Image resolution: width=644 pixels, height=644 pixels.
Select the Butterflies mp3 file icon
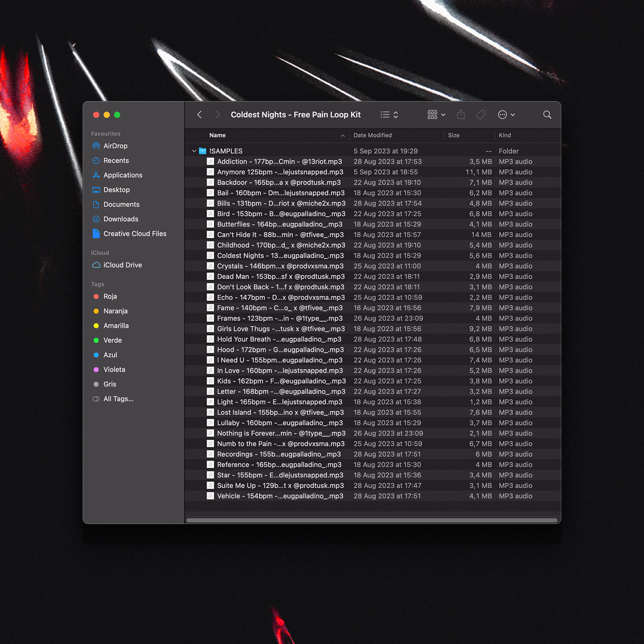[x=210, y=224]
